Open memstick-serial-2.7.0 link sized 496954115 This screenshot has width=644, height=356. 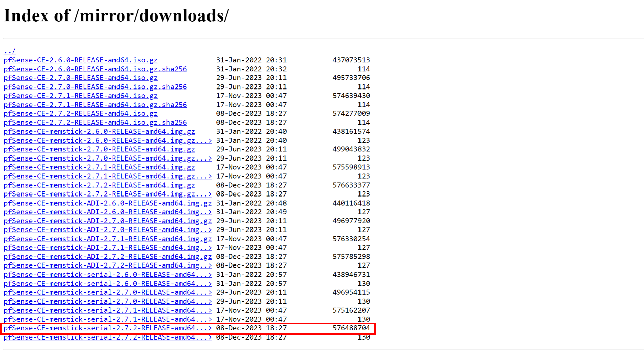108,292
